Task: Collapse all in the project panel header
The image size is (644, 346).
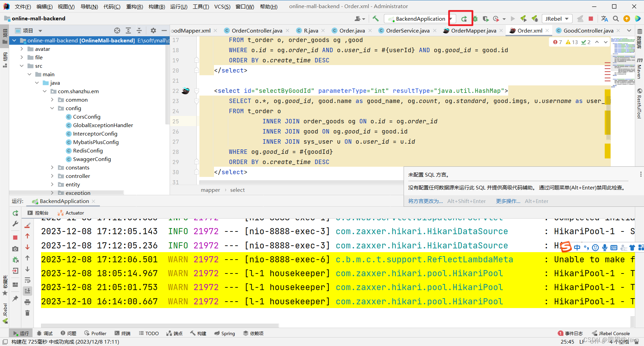Action: [139, 30]
